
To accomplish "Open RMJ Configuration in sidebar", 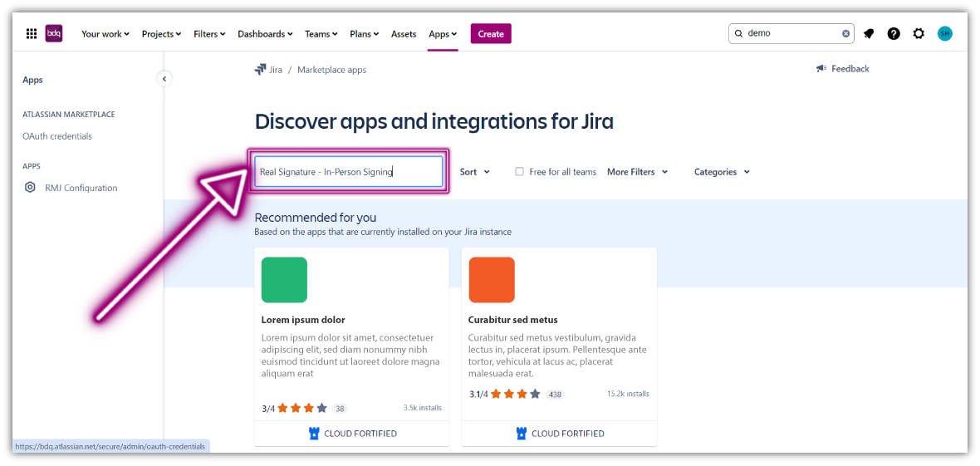I will coord(81,188).
